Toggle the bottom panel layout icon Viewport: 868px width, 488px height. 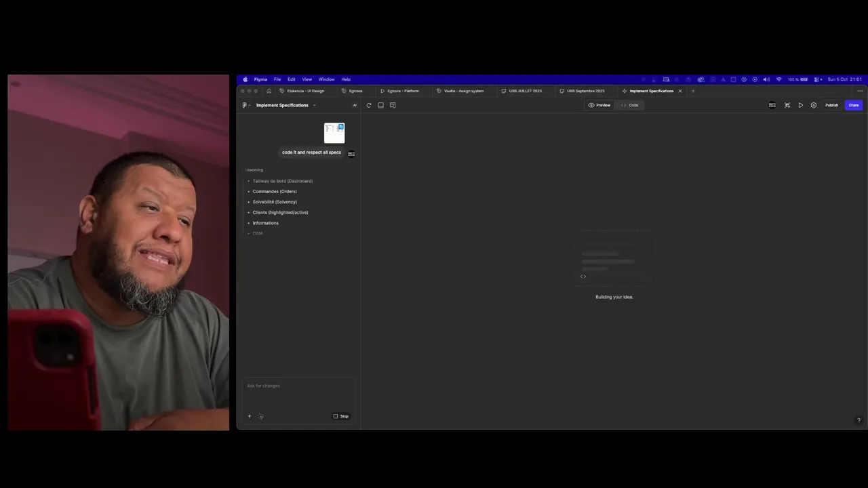(x=380, y=105)
